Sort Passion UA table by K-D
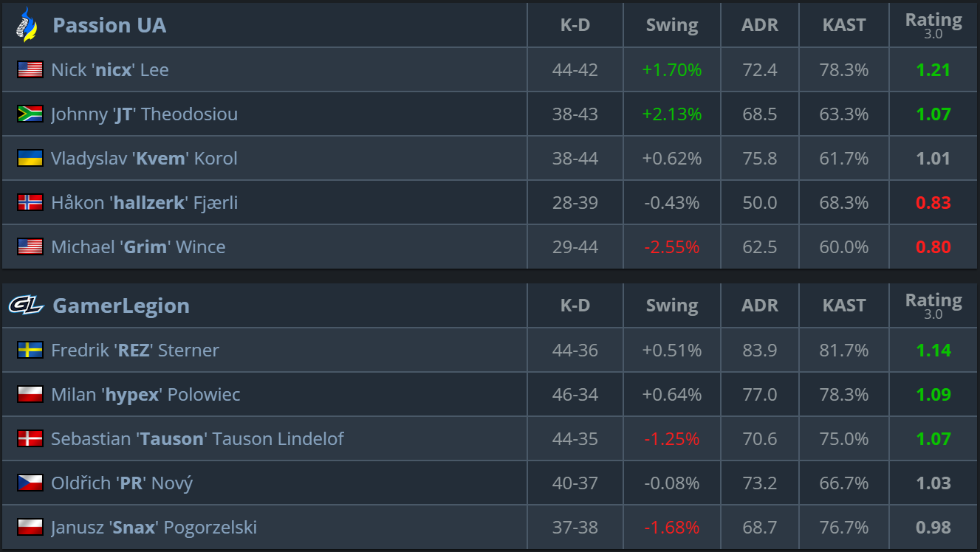The image size is (980, 552). click(575, 25)
